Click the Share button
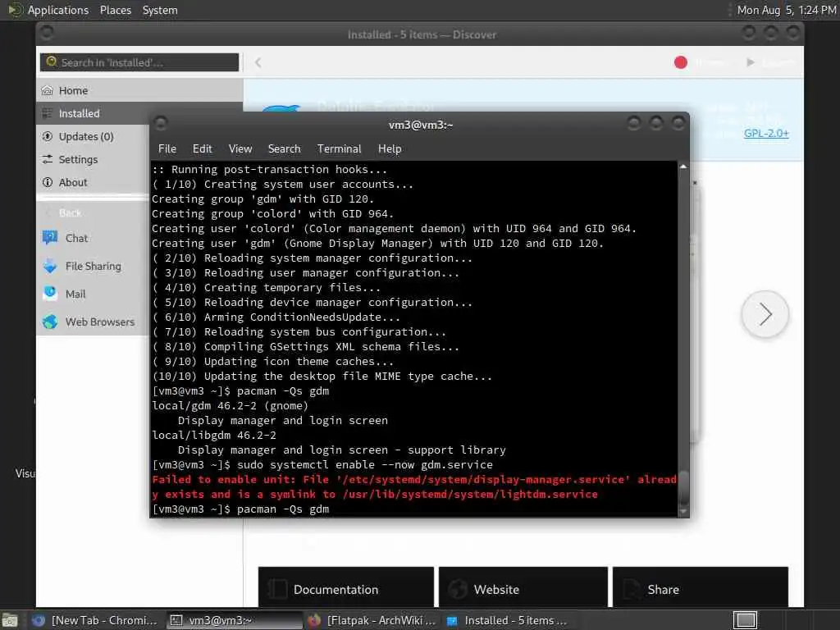 pyautogui.click(x=701, y=588)
